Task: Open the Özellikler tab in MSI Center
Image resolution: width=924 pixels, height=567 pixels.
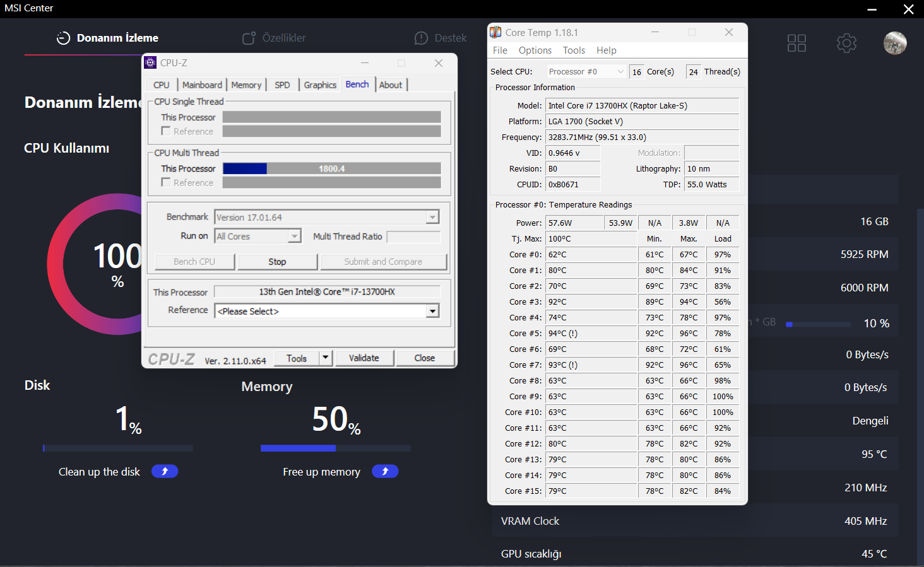Action: pyautogui.click(x=275, y=38)
